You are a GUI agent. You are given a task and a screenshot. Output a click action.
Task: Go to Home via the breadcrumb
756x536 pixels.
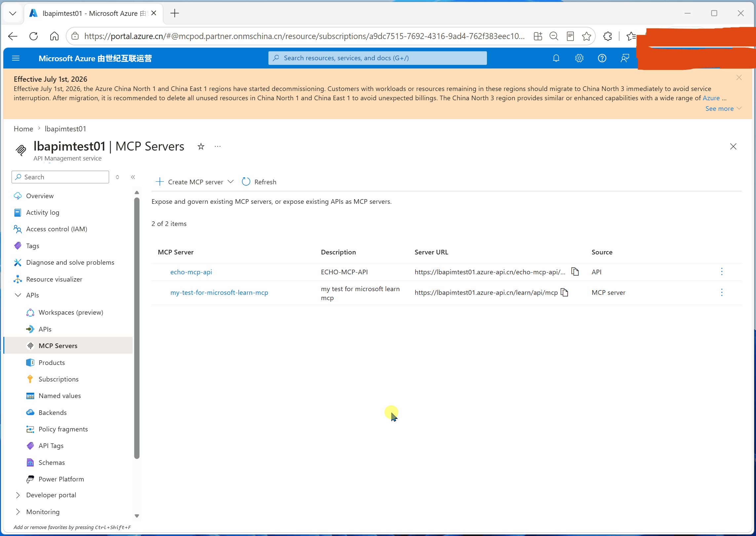point(23,129)
